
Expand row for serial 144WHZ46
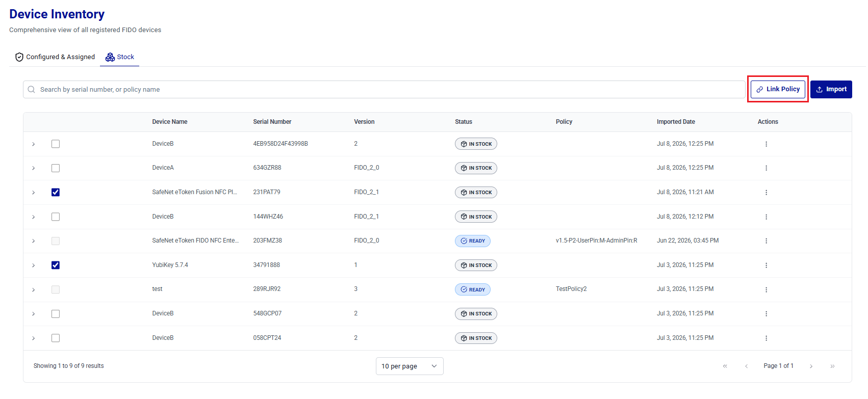[x=34, y=217]
